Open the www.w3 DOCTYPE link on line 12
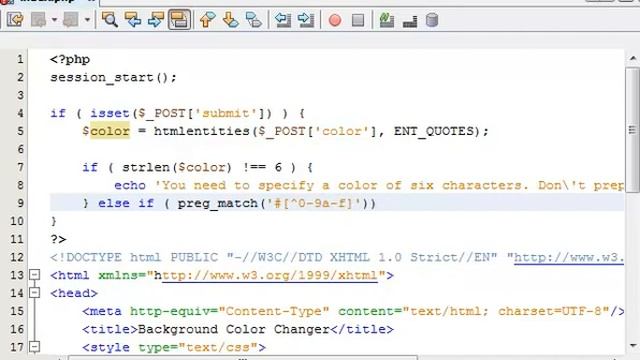The width and height of the screenshot is (640, 360). [569, 258]
